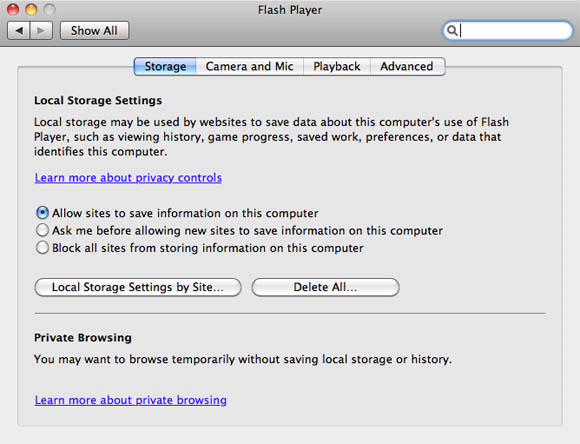The width and height of the screenshot is (580, 444).
Task: Select the Playback tab
Action: (337, 67)
